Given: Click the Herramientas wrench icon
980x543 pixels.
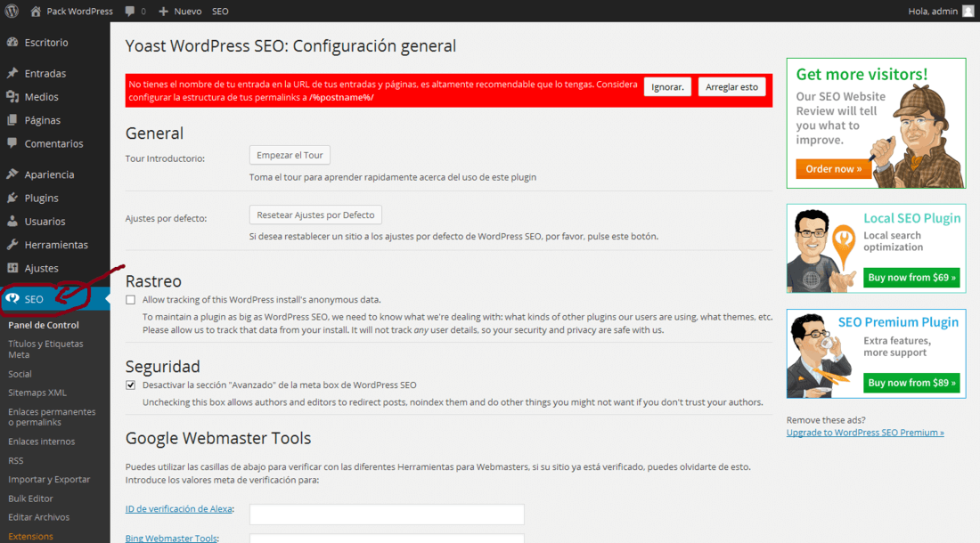Looking at the screenshot, I should (x=12, y=245).
